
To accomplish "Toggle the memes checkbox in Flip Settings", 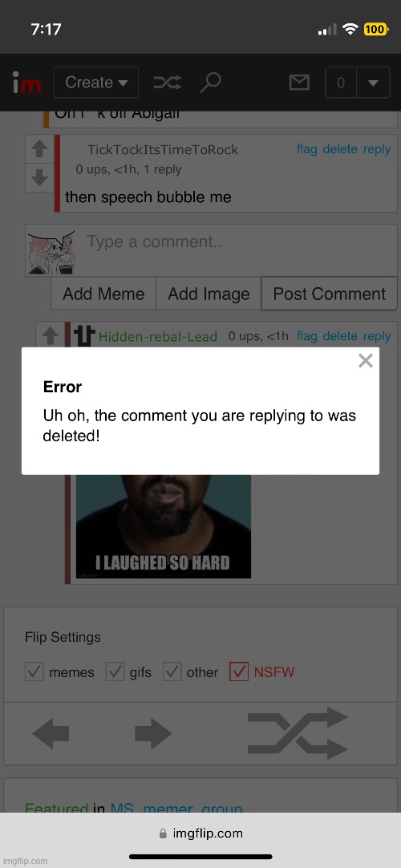I will click(34, 671).
